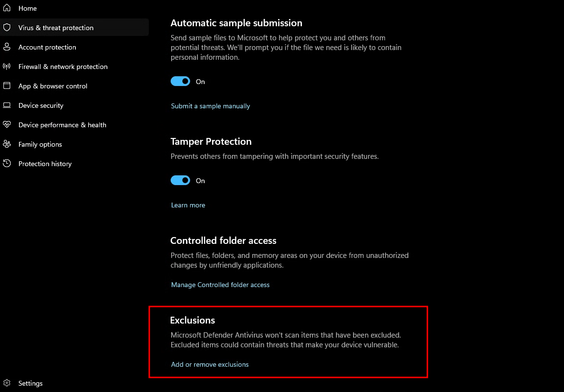Click the Settings gear icon
This screenshot has width=564, height=392.
(7, 383)
